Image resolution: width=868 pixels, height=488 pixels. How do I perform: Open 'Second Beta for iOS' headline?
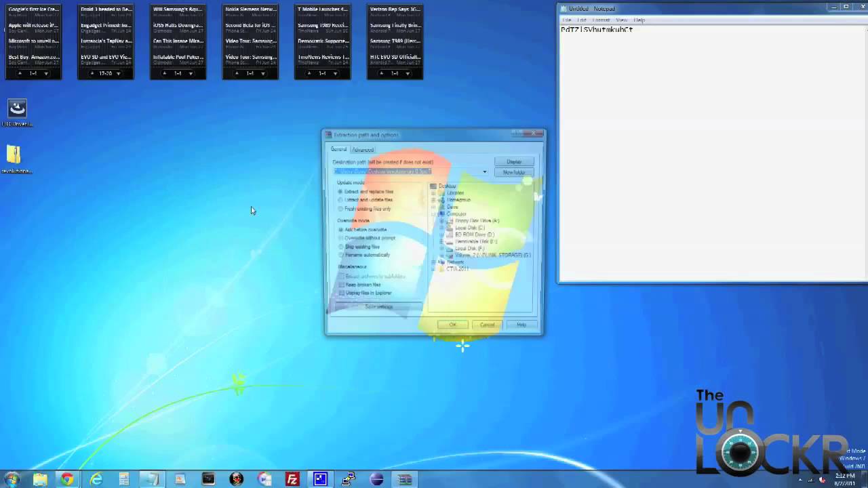250,25
